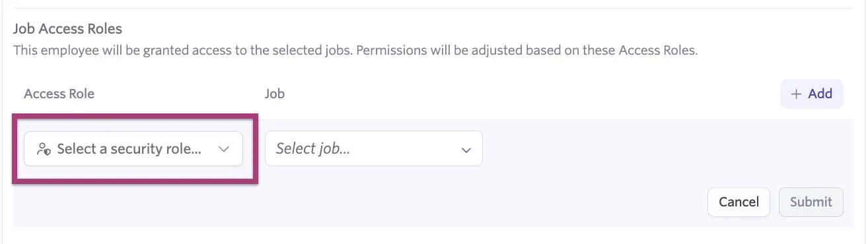Click the user-shield icon in security role selector
The height and width of the screenshot is (244, 868).
tap(44, 149)
